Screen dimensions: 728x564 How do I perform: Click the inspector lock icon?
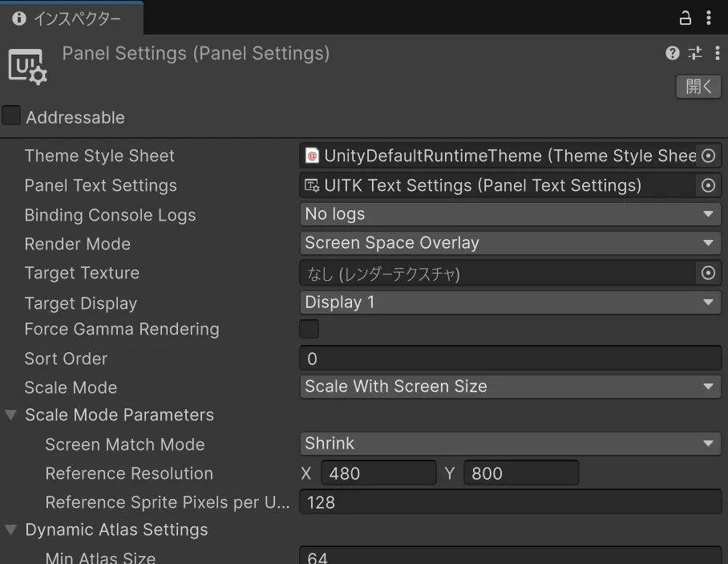pyautogui.click(x=686, y=18)
